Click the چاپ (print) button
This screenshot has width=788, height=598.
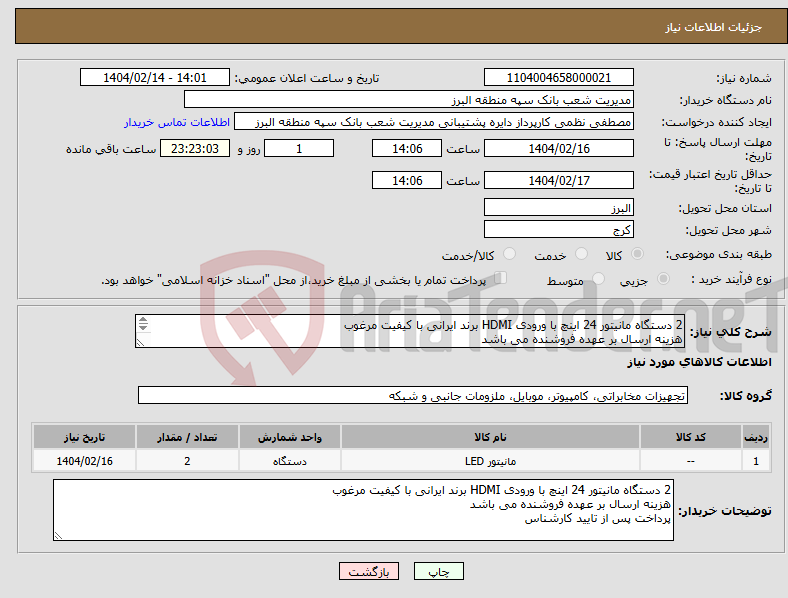[438, 571]
